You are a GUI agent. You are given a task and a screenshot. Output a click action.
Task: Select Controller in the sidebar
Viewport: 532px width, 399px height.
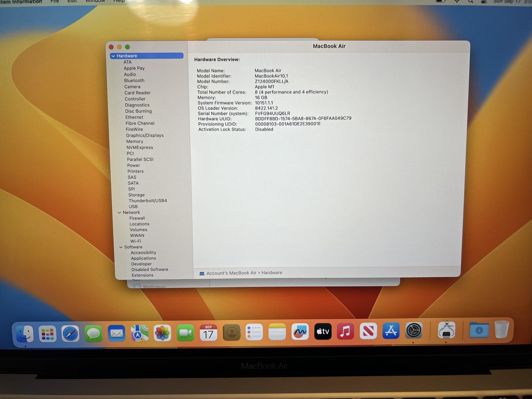click(135, 99)
